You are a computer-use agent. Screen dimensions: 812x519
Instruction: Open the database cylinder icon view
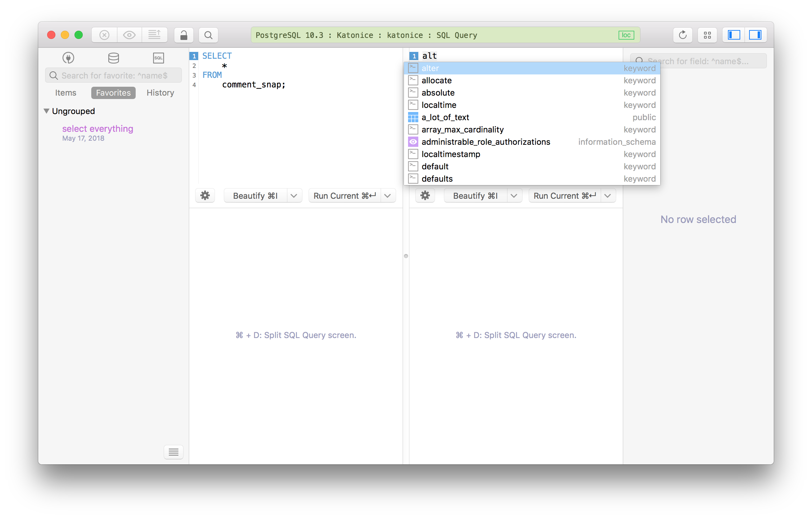[x=113, y=58]
